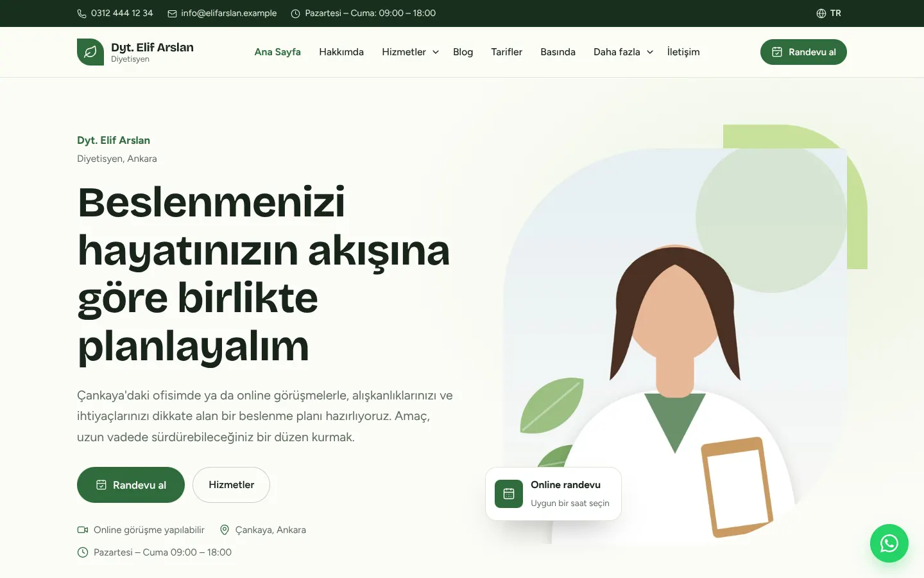This screenshot has width=924, height=578.
Task: Open the İletişim menu item
Action: point(683,52)
